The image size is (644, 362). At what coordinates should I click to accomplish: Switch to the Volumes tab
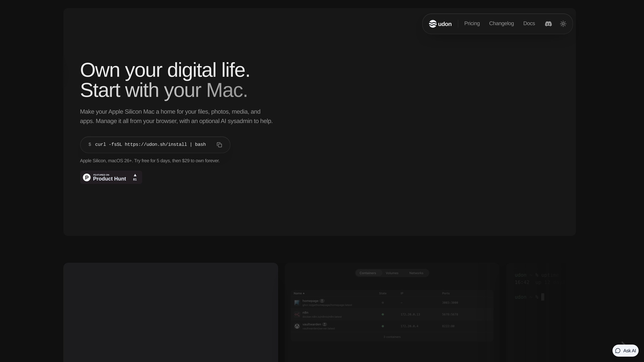(x=392, y=273)
